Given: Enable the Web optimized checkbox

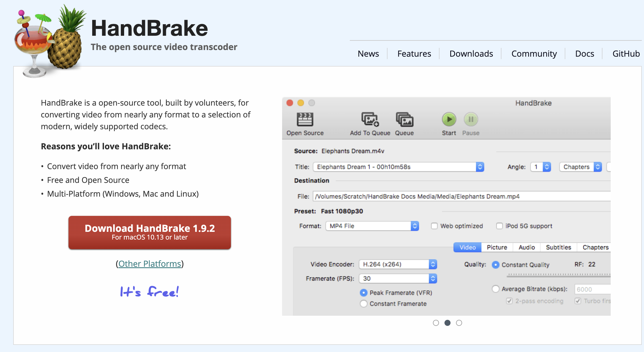Looking at the screenshot, I should point(434,226).
